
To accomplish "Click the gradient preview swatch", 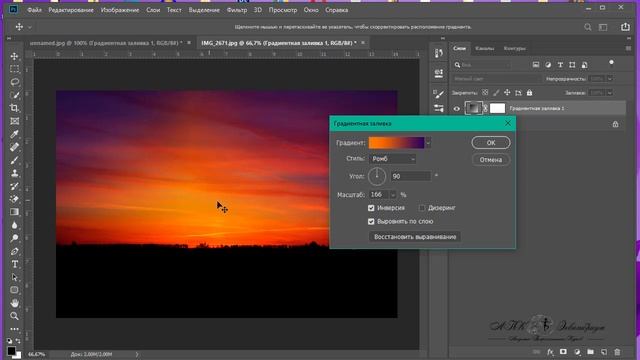I will tap(397, 143).
